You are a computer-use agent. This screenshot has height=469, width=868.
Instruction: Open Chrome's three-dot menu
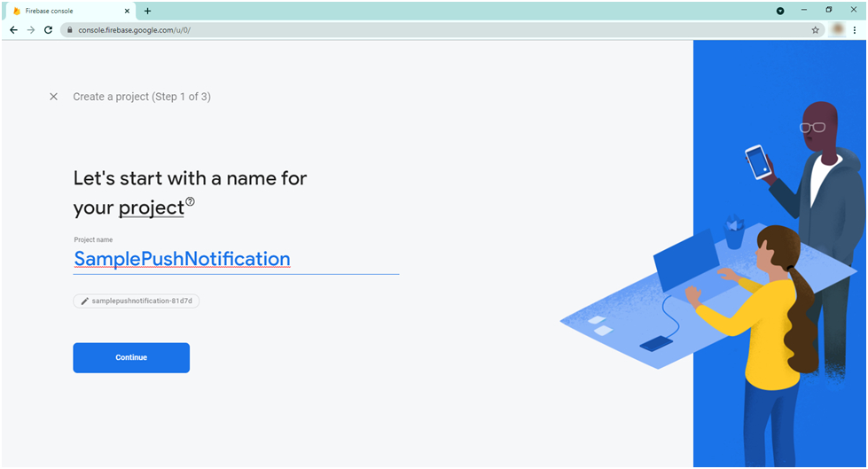coord(855,30)
